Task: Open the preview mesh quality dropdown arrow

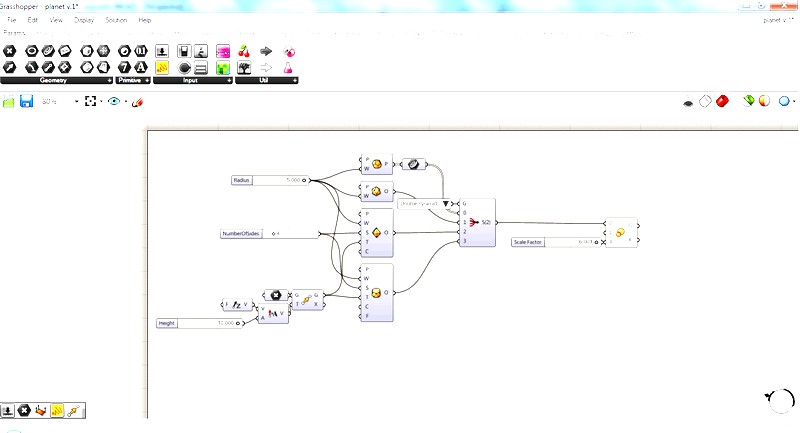Action: (794, 101)
